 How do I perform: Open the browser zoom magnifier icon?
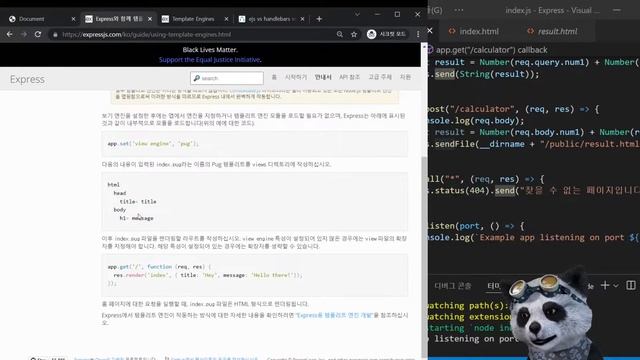(x=340, y=34)
